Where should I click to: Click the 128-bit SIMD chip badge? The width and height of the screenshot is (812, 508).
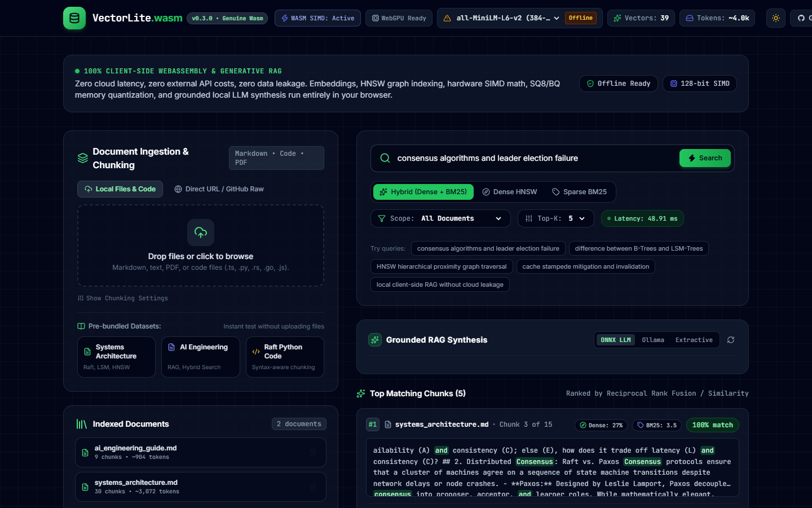[x=700, y=84]
